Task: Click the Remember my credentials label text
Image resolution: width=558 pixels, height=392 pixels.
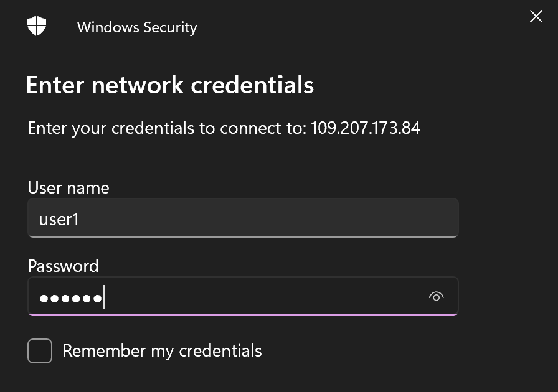Action: coord(163,351)
